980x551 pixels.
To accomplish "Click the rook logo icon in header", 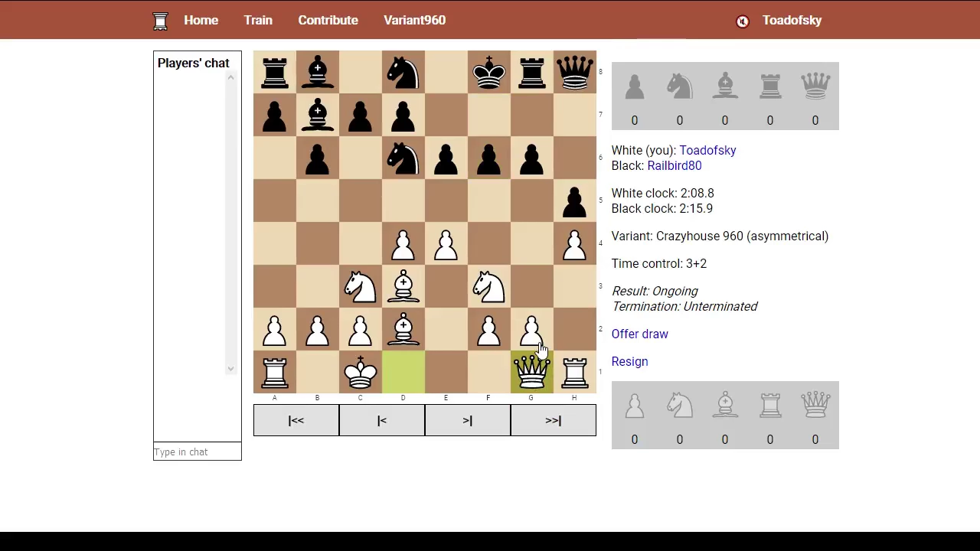I will click(x=160, y=21).
